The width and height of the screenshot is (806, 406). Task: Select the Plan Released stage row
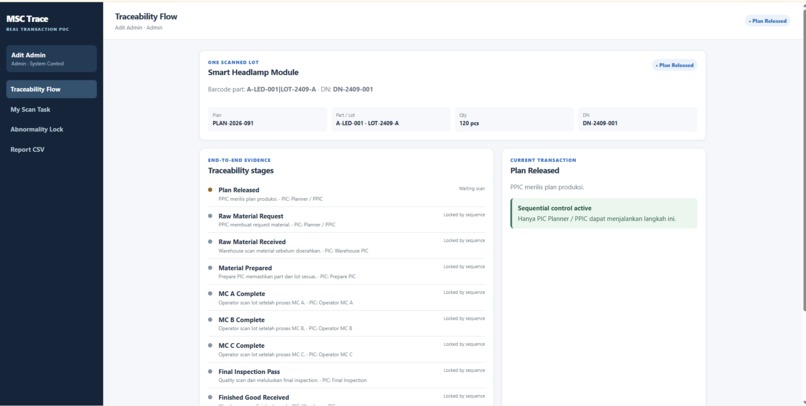(346, 194)
